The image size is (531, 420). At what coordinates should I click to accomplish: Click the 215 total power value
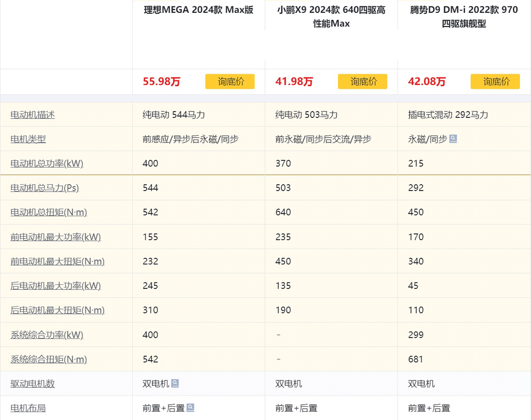(416, 164)
